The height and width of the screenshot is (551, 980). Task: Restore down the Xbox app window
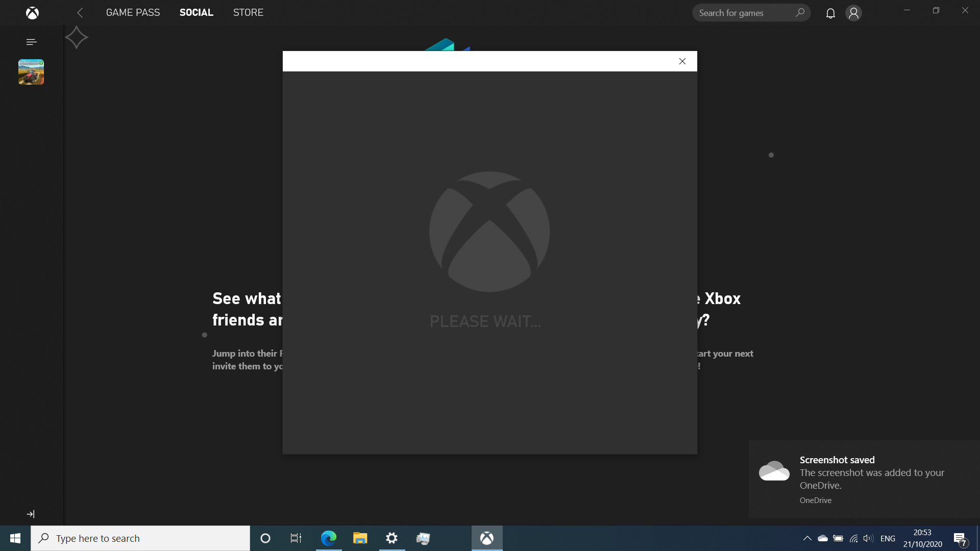(x=936, y=10)
